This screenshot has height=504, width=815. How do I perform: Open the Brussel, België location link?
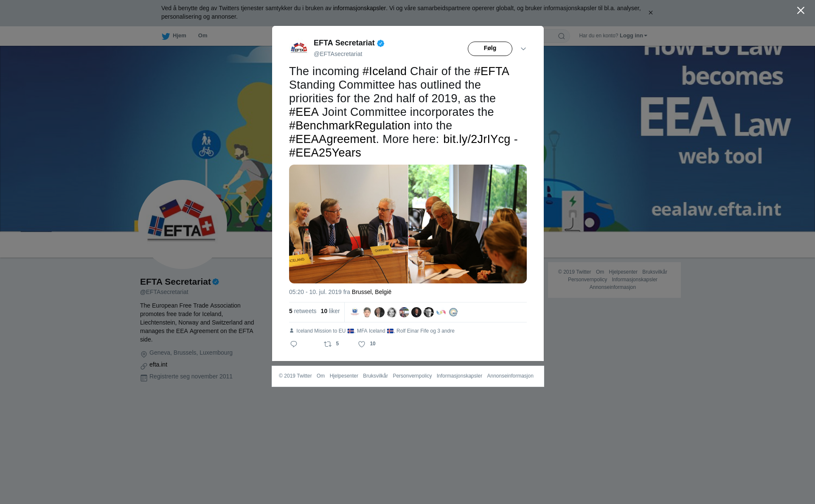pos(372,292)
